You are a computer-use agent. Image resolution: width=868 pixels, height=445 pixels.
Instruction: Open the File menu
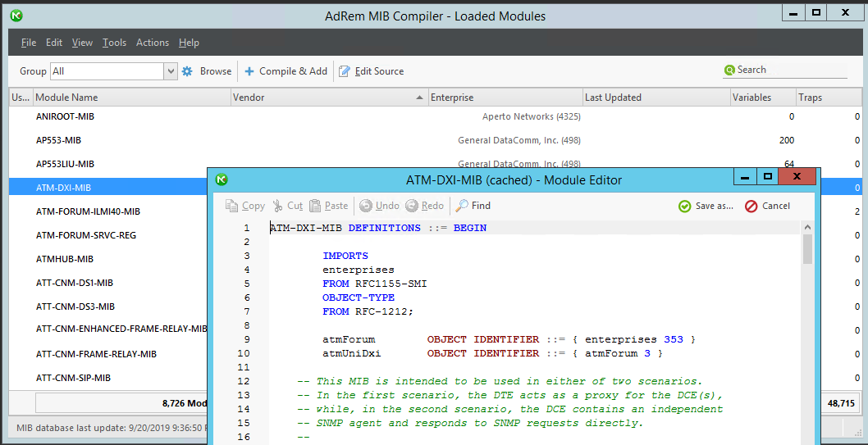29,43
